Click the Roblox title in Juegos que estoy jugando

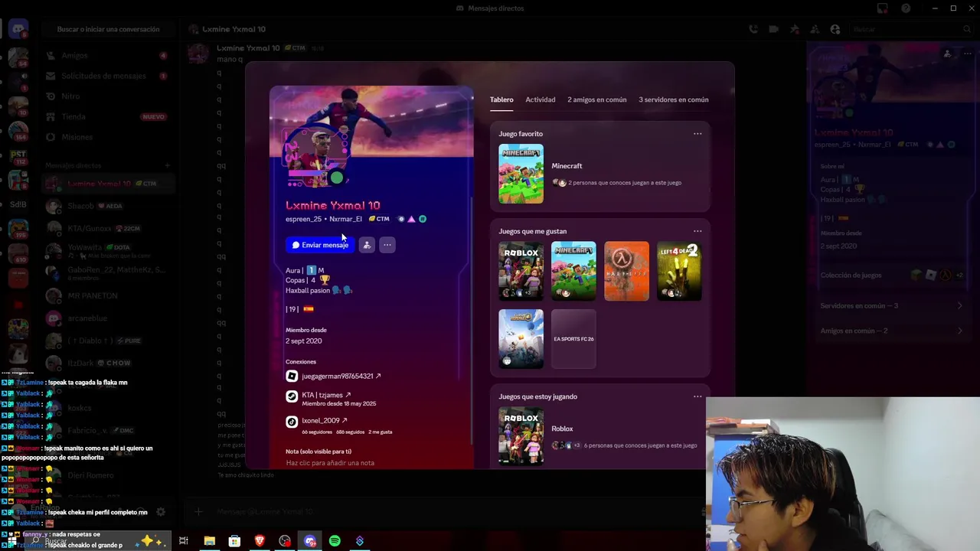pyautogui.click(x=562, y=429)
